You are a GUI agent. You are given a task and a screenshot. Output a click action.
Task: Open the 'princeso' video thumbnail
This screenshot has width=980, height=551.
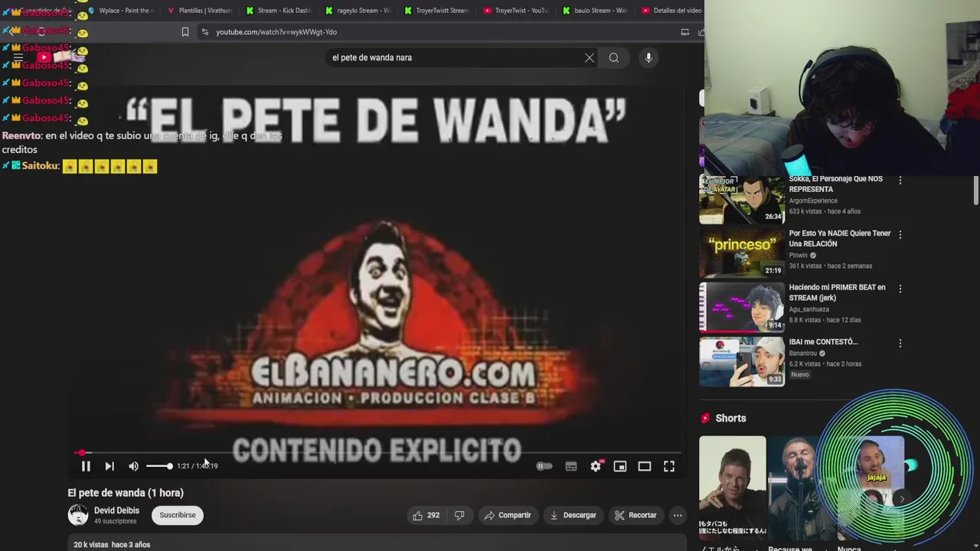[x=742, y=253]
